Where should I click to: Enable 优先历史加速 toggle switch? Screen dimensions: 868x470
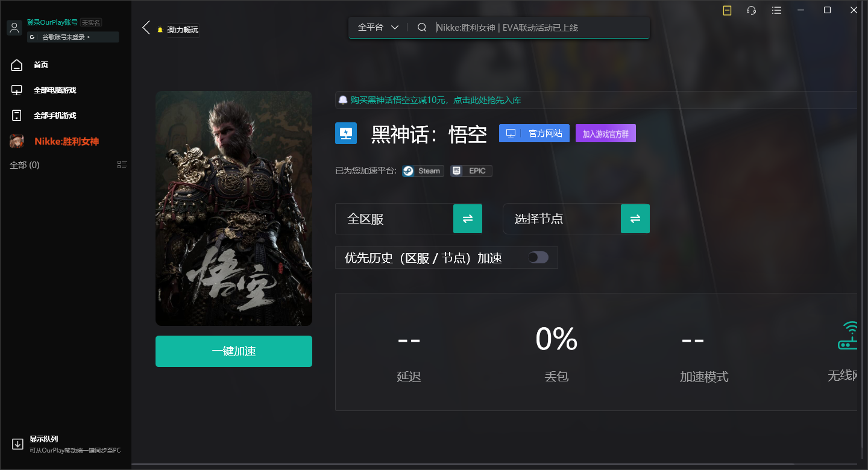click(x=537, y=257)
